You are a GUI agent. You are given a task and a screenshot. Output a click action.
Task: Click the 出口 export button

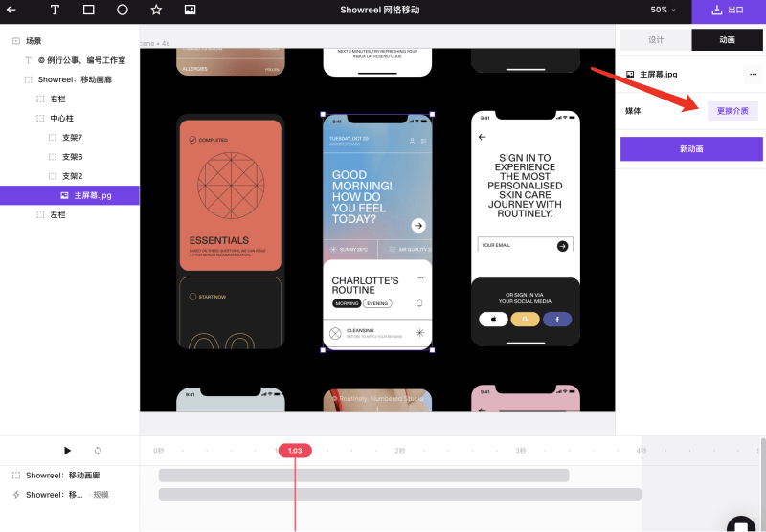click(x=728, y=11)
